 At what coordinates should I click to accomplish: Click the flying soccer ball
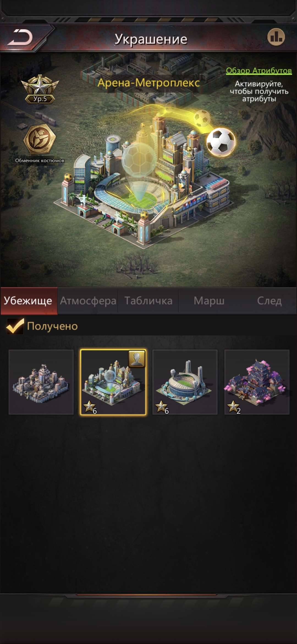(x=221, y=142)
